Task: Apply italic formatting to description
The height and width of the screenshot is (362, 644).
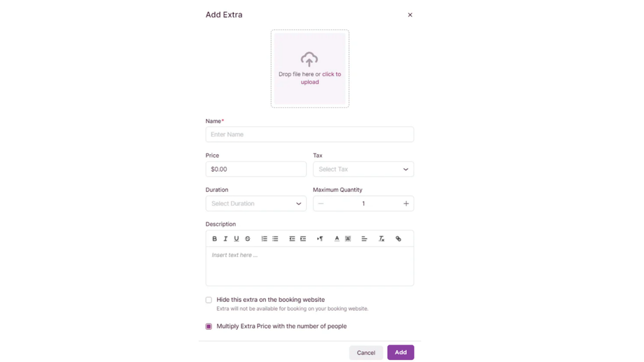Action: tap(225, 239)
